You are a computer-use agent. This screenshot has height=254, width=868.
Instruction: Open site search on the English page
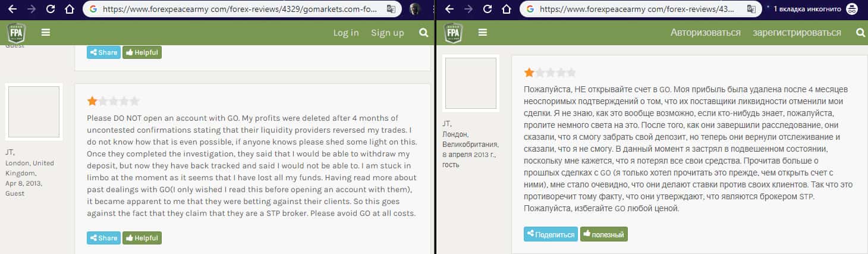(x=423, y=33)
